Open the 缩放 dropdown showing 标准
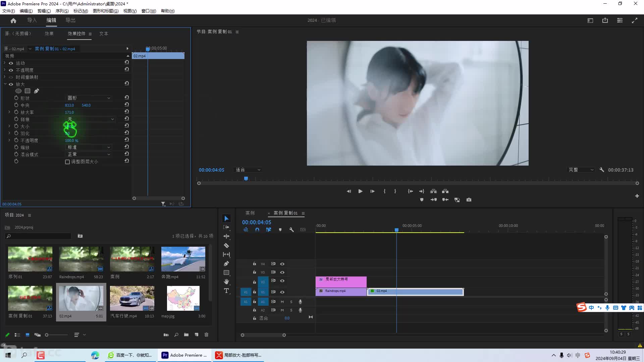Viewport: 644px width, 362px height. pyautogui.click(x=89, y=147)
